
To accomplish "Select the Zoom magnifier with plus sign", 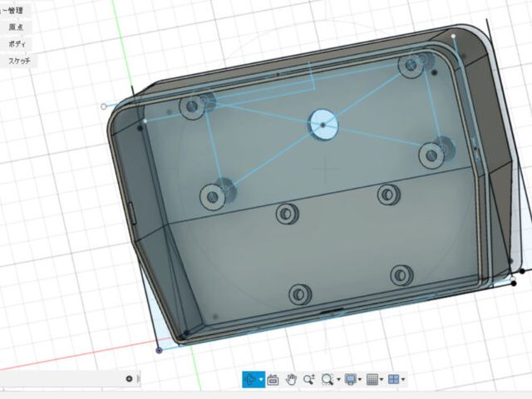I will (x=308, y=379).
